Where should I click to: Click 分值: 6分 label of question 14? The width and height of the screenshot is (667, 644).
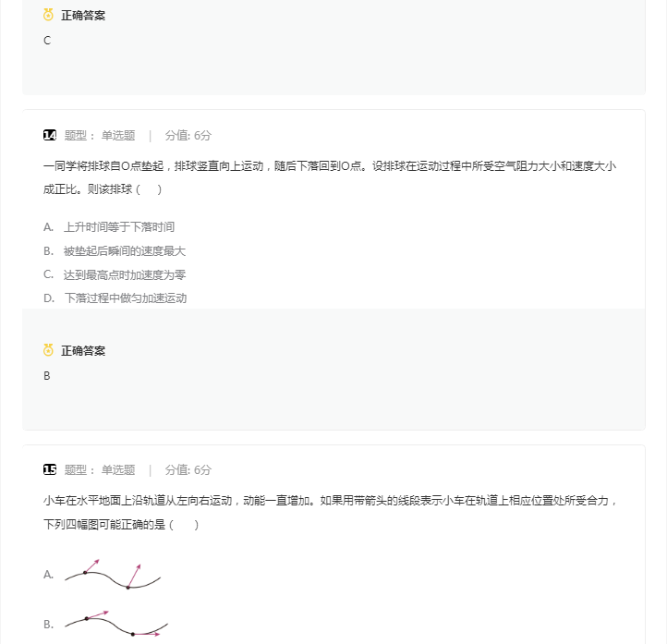pyautogui.click(x=188, y=135)
